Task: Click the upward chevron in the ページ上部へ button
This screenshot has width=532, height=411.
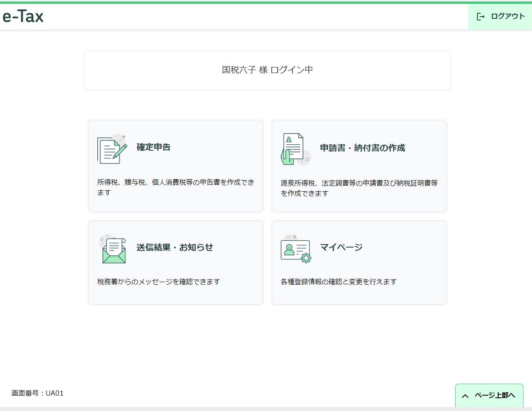Action: coord(465,396)
